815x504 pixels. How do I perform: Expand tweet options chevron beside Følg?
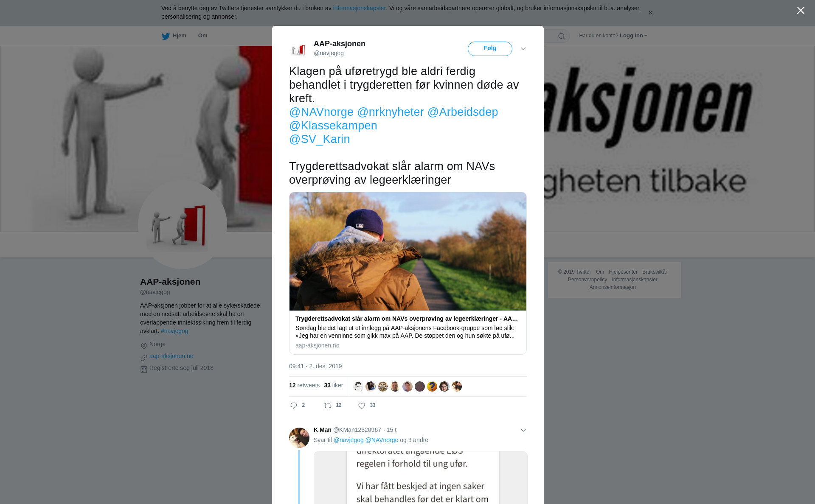tap(523, 49)
